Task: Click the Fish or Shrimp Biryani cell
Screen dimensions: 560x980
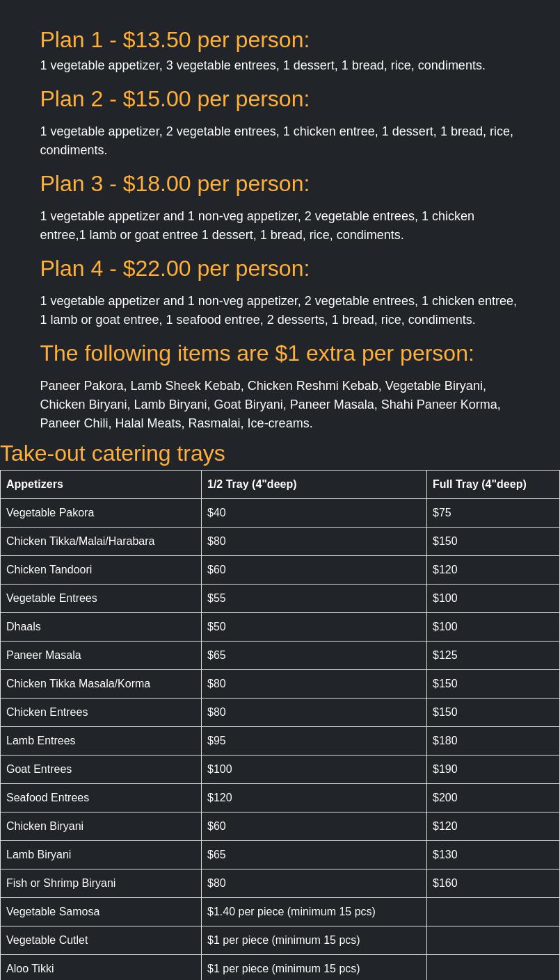Action: pyautogui.click(x=61, y=883)
